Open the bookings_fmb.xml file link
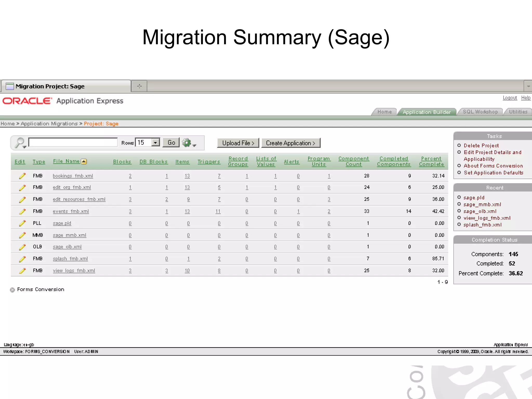532x399 pixels. point(73,176)
